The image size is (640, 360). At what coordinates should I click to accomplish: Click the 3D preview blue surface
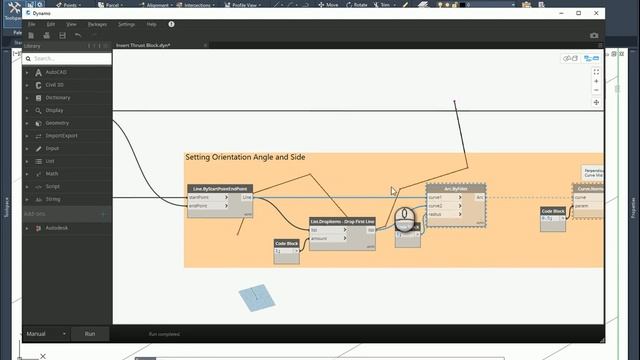pos(257,298)
